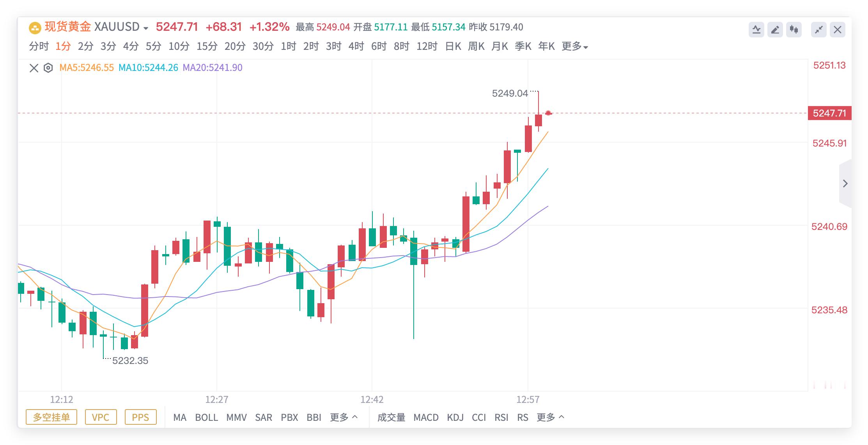Select the 日K timeframe tab

(453, 47)
